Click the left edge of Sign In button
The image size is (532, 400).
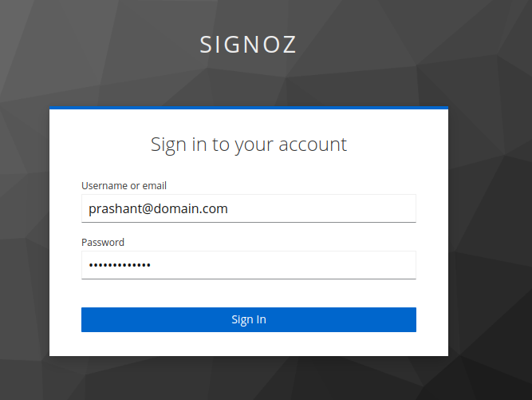(86, 319)
